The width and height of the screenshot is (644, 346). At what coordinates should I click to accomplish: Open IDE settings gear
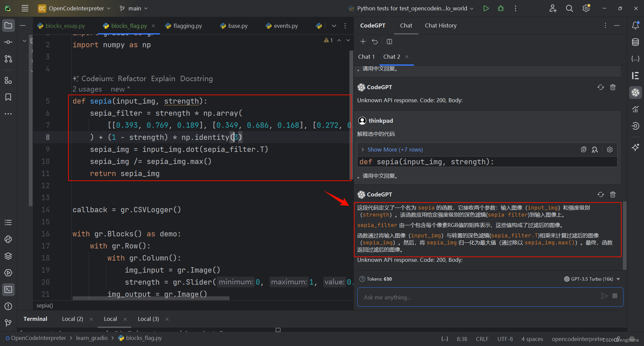point(586,8)
